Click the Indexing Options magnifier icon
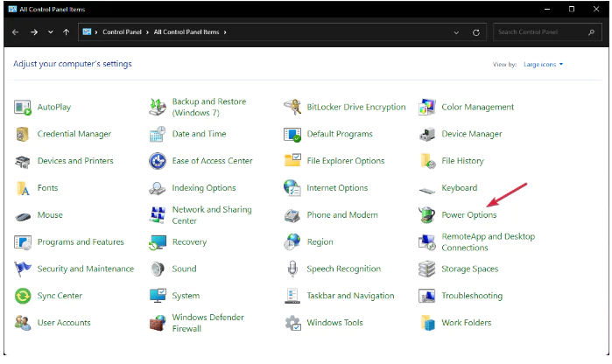The width and height of the screenshot is (612, 364). pyautogui.click(x=158, y=188)
